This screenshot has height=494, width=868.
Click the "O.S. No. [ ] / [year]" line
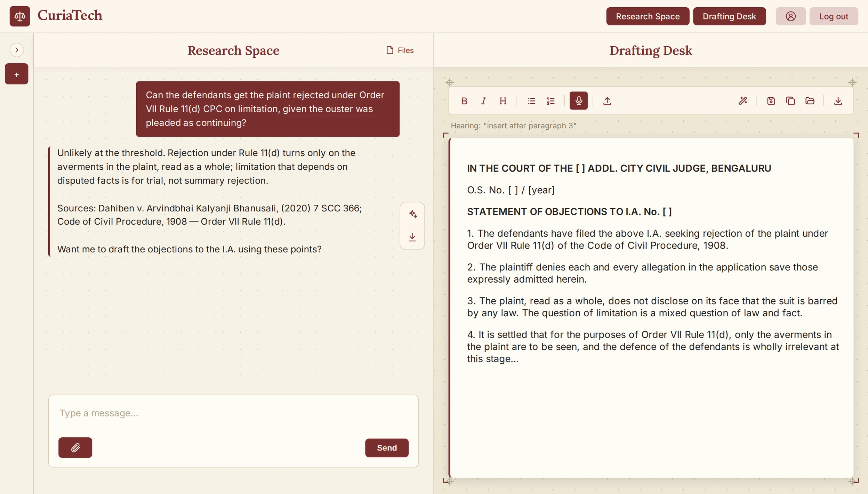[x=511, y=190]
